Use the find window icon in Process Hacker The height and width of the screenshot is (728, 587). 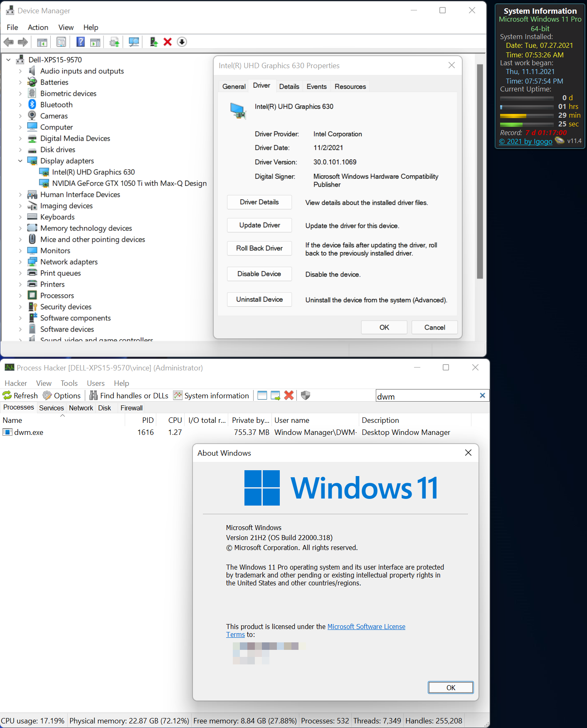(x=262, y=395)
